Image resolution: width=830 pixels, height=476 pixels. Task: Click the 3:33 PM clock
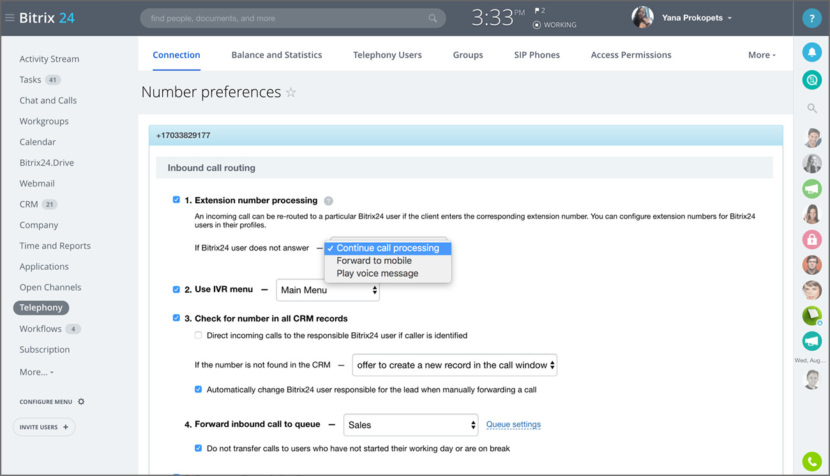(498, 17)
